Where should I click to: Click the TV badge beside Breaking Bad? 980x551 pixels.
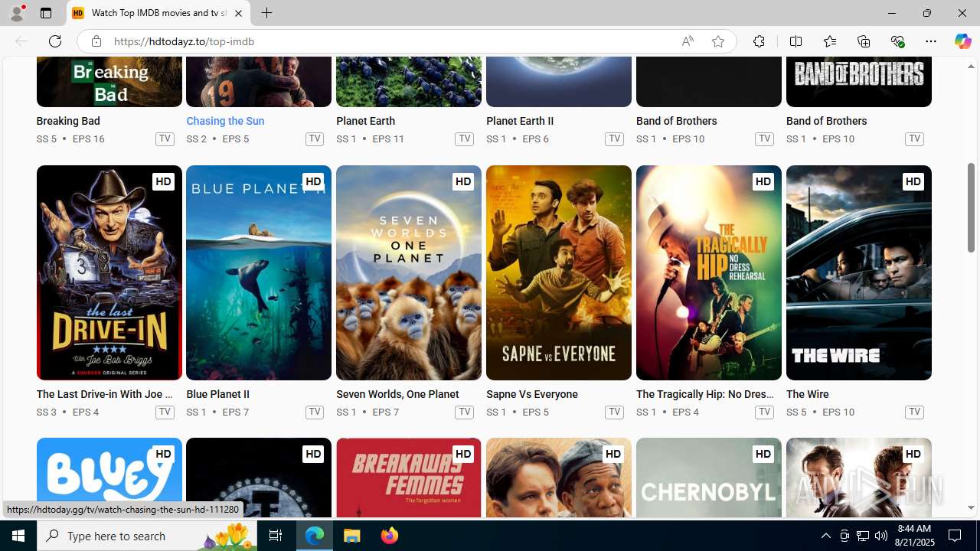point(165,139)
